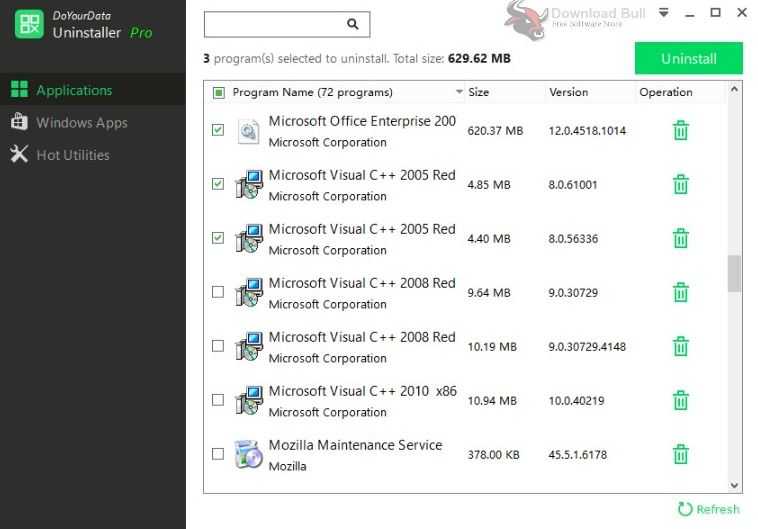Click the Program Name sort arrow
The height and width of the screenshot is (529, 758).
pos(459,91)
